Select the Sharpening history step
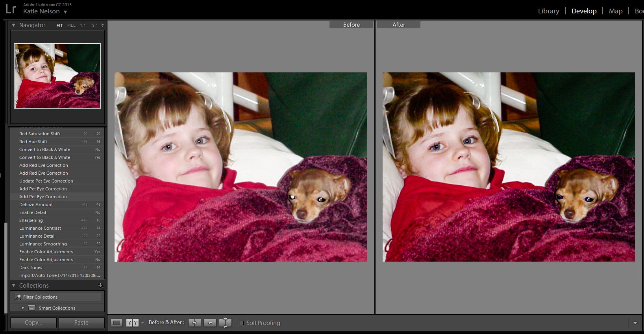The image size is (644, 334). tap(57, 220)
